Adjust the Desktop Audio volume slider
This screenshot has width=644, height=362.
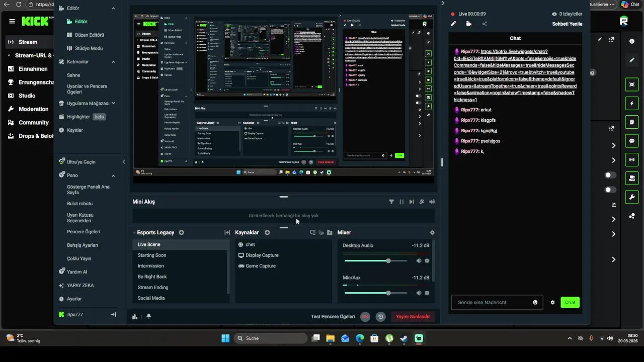[x=375, y=261]
